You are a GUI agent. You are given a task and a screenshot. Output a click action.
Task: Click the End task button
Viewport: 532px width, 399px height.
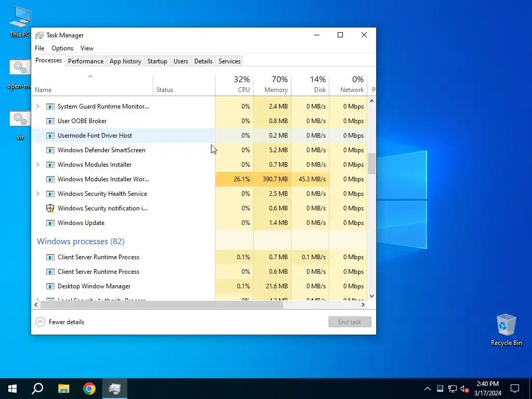350,322
